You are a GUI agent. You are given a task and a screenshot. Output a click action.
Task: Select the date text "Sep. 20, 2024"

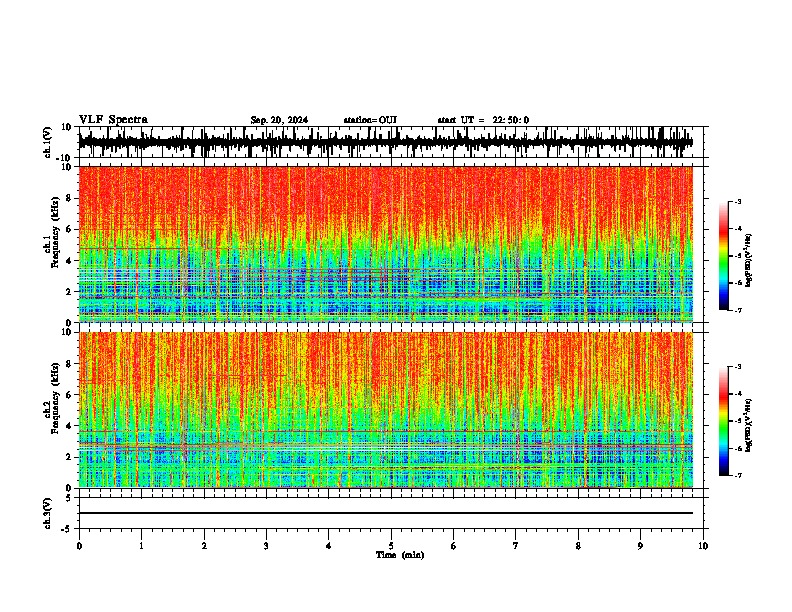(x=279, y=120)
